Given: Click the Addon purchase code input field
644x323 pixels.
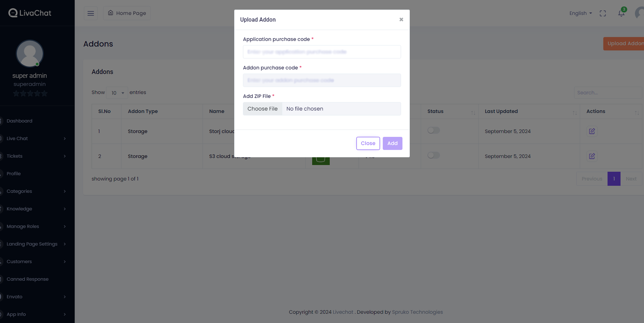Looking at the screenshot, I should click(x=322, y=81).
